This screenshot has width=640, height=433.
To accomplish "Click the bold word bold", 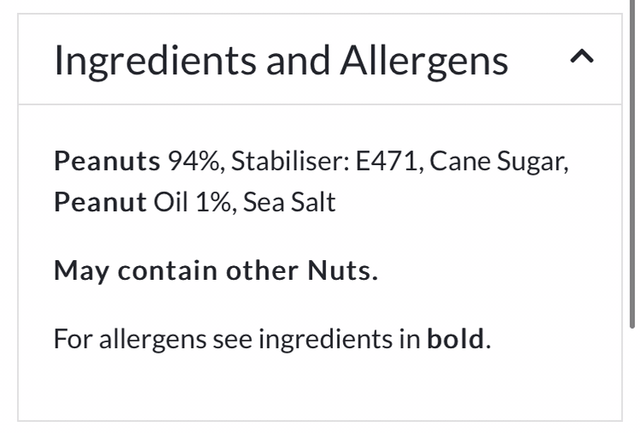I will point(457,339).
